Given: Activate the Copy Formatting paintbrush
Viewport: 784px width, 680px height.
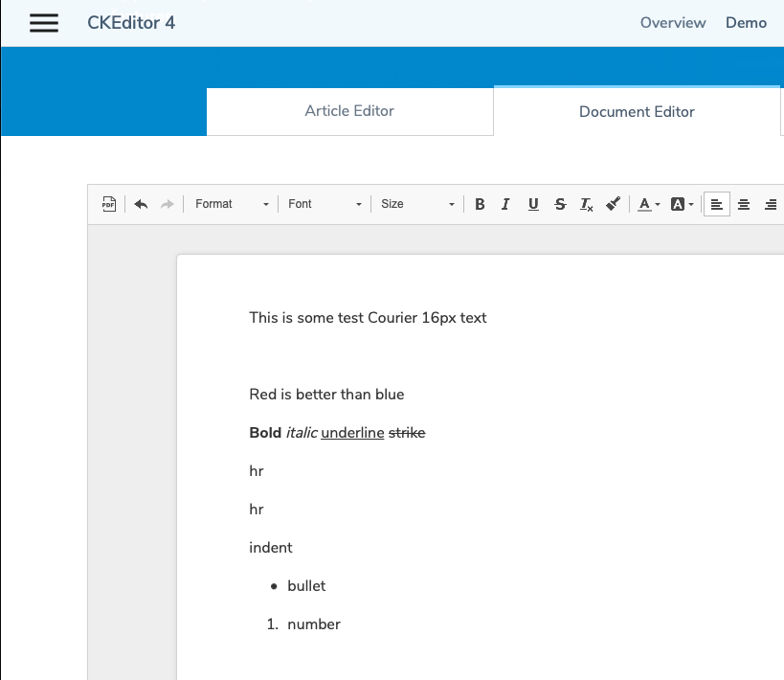Looking at the screenshot, I should 613,204.
